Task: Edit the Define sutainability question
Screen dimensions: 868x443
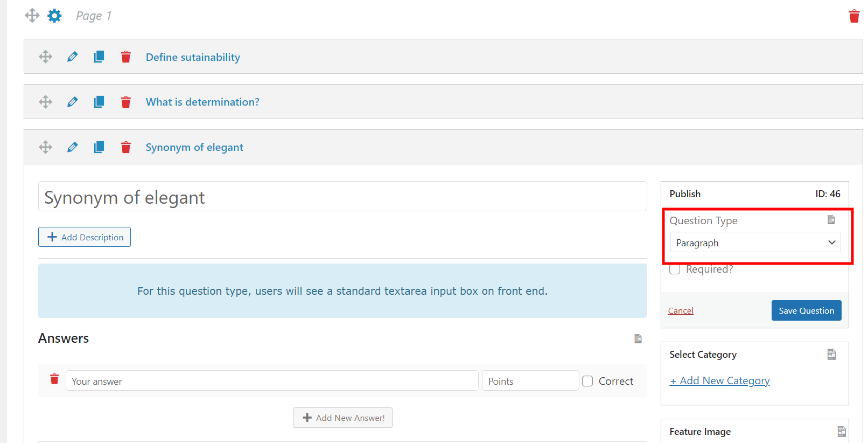Action: pos(72,57)
